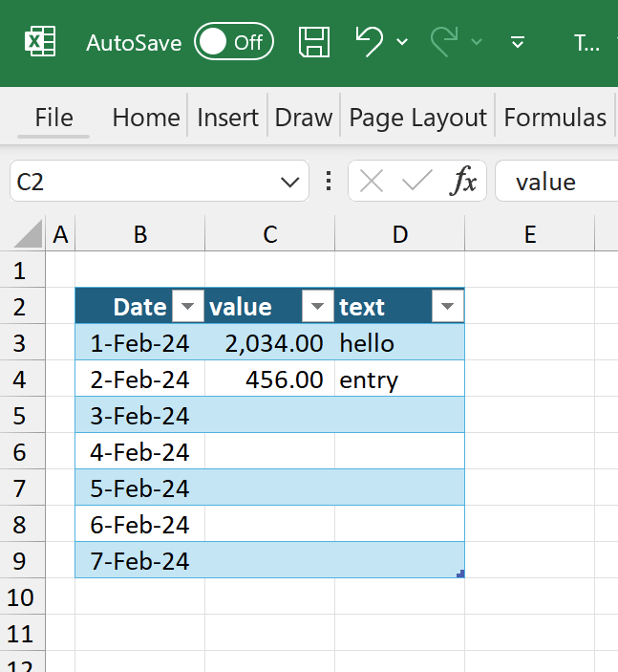
Task: Select the cell with 2-Feb-24
Action: point(140,379)
